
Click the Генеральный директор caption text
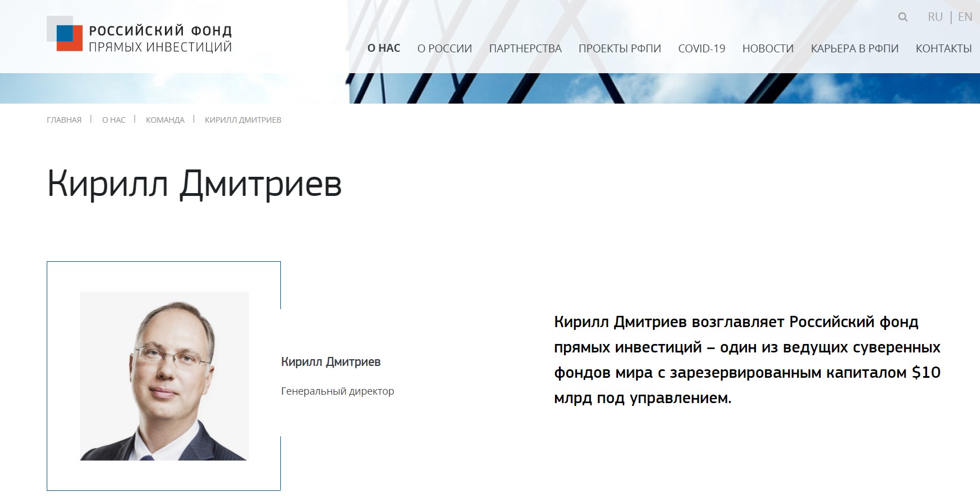(337, 391)
